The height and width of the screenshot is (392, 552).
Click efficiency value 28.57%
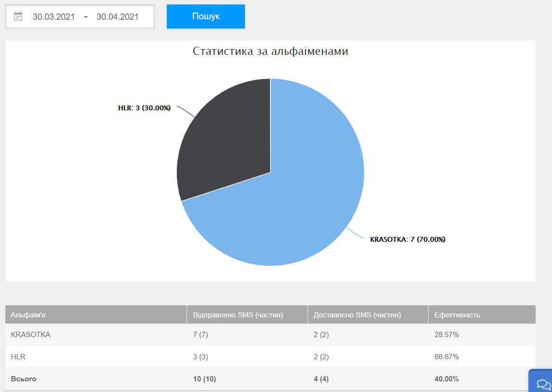click(447, 335)
